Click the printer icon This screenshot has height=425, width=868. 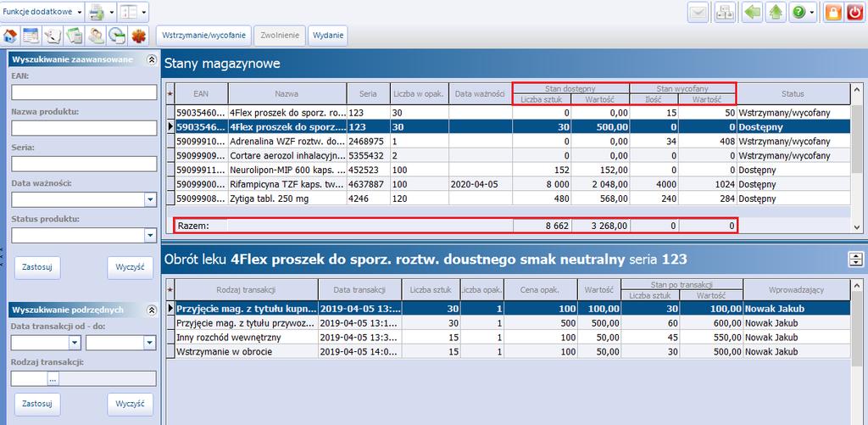pyautogui.click(x=97, y=12)
